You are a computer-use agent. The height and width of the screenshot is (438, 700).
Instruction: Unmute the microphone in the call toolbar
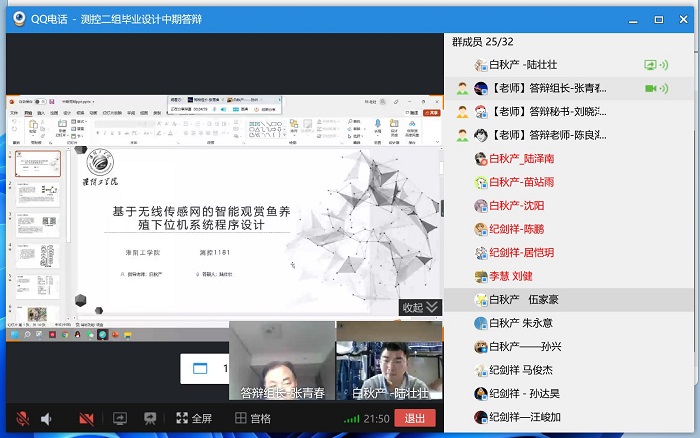point(22,419)
